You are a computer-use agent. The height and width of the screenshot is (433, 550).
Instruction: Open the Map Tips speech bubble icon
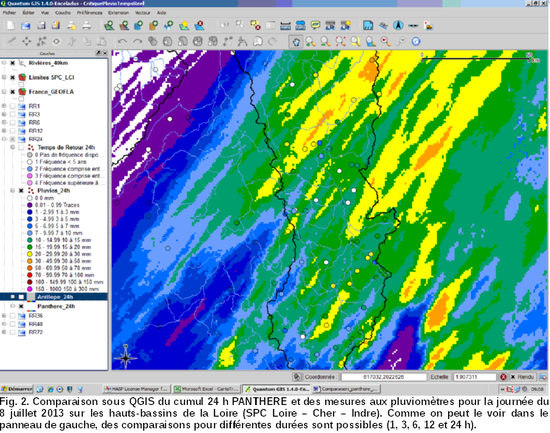(316, 26)
